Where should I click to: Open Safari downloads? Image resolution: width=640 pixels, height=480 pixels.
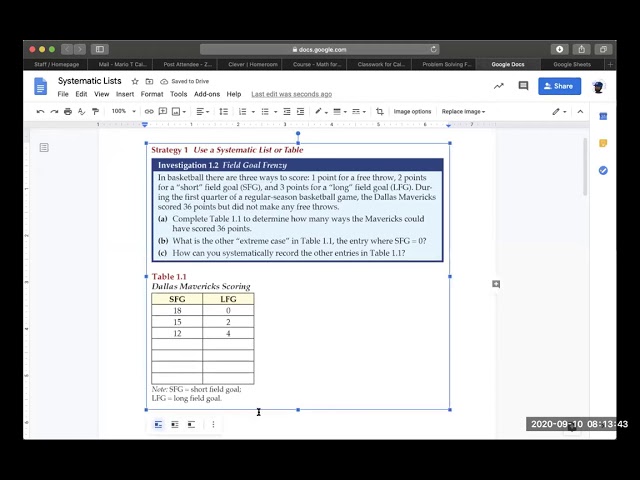pyautogui.click(x=559, y=49)
